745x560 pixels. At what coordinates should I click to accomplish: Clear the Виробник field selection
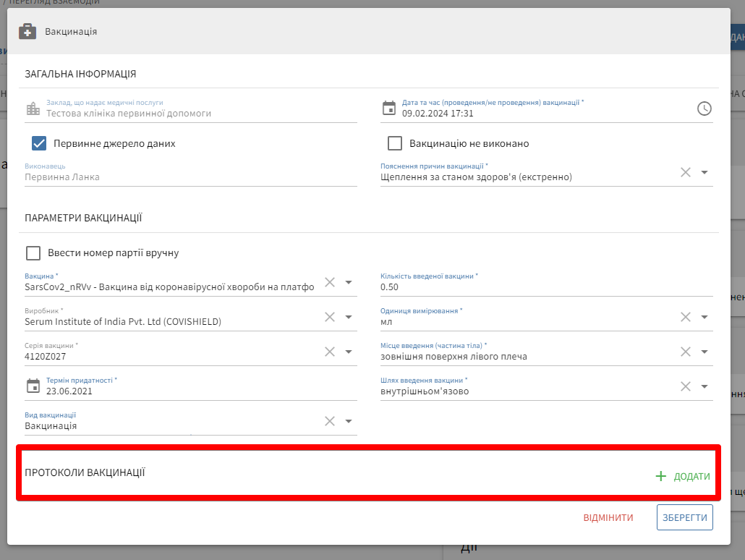coord(330,317)
